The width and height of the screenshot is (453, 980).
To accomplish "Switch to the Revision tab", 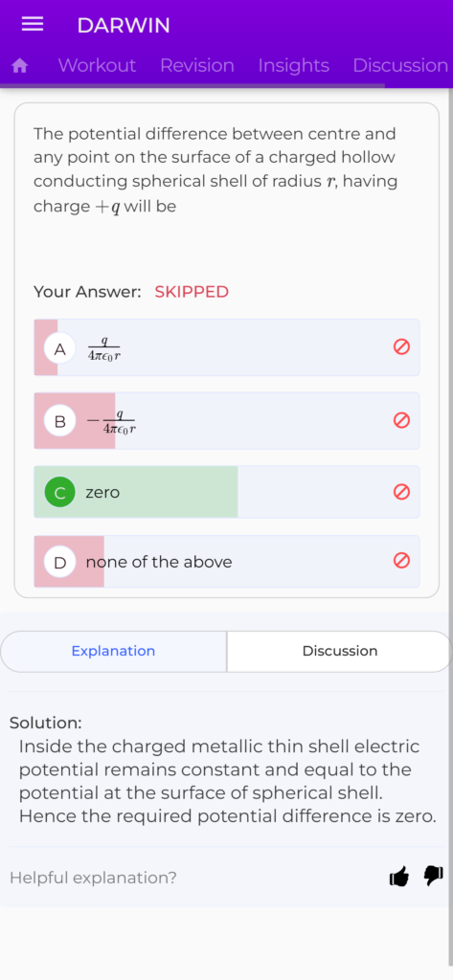I will (x=197, y=66).
